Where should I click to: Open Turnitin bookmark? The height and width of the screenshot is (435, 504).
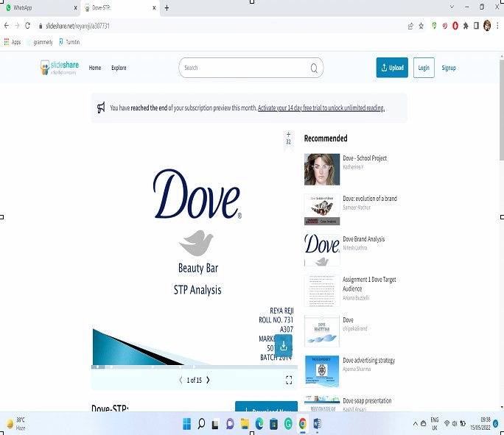coord(69,42)
